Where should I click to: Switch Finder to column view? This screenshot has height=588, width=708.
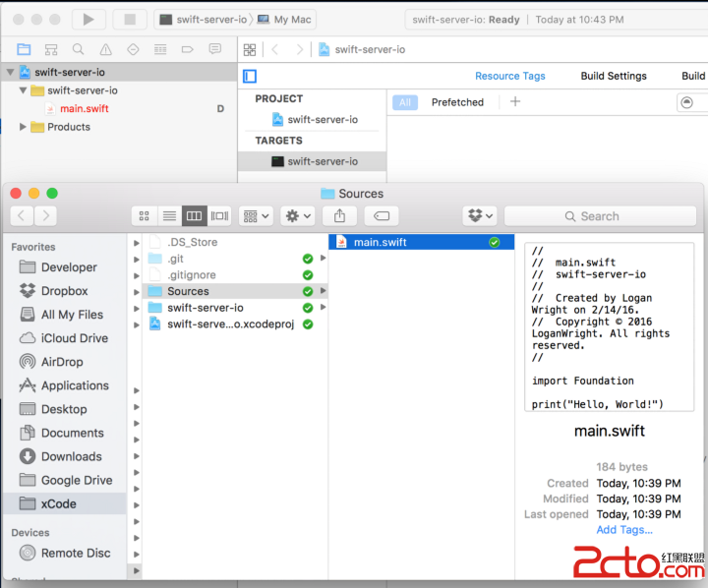[x=194, y=216]
